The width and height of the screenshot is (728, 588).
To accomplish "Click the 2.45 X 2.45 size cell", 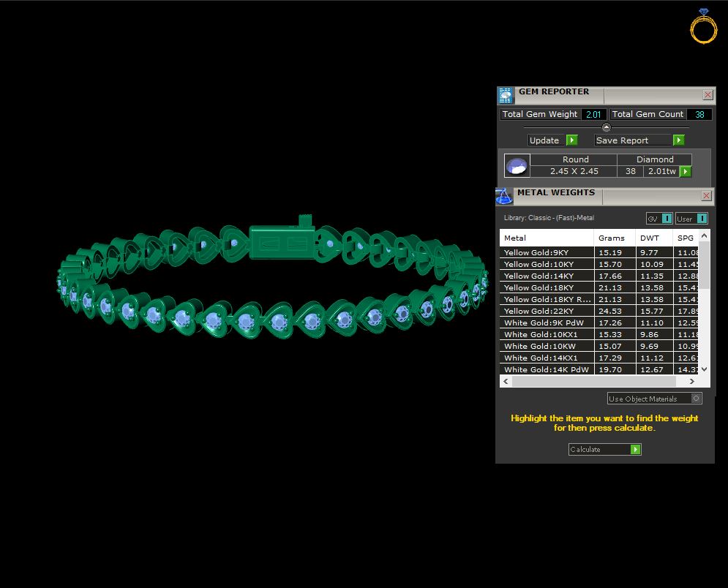I will point(574,171).
